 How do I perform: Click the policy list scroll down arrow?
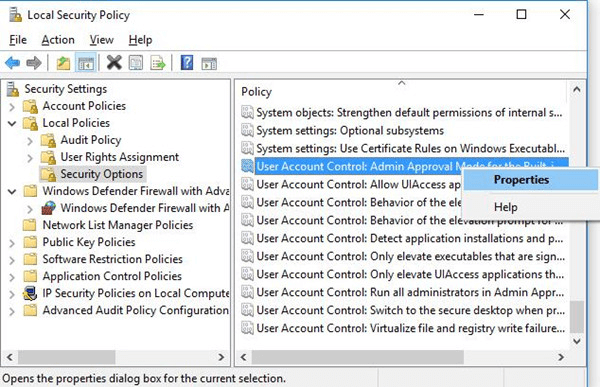[577, 341]
